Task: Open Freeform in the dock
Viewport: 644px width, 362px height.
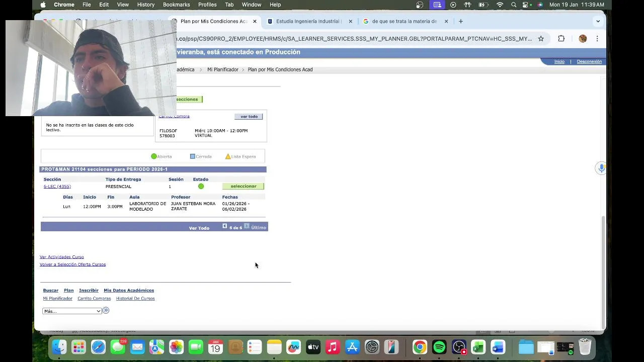Action: tap(294, 347)
